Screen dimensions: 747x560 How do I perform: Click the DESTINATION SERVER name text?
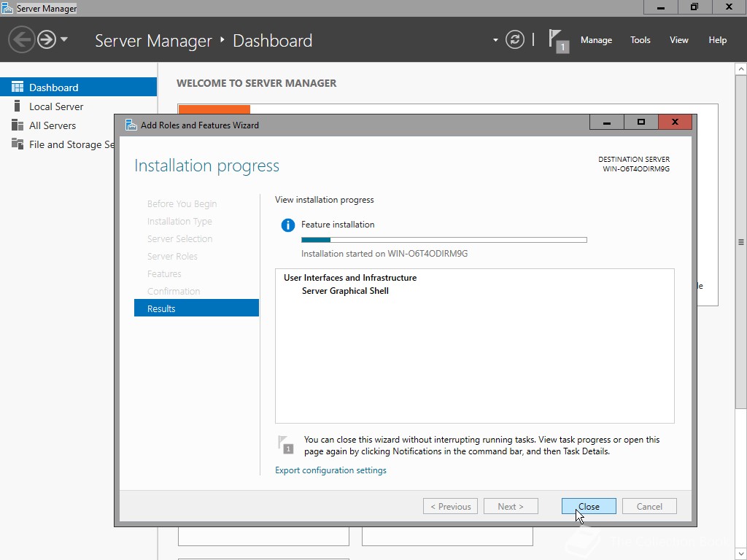pos(636,168)
